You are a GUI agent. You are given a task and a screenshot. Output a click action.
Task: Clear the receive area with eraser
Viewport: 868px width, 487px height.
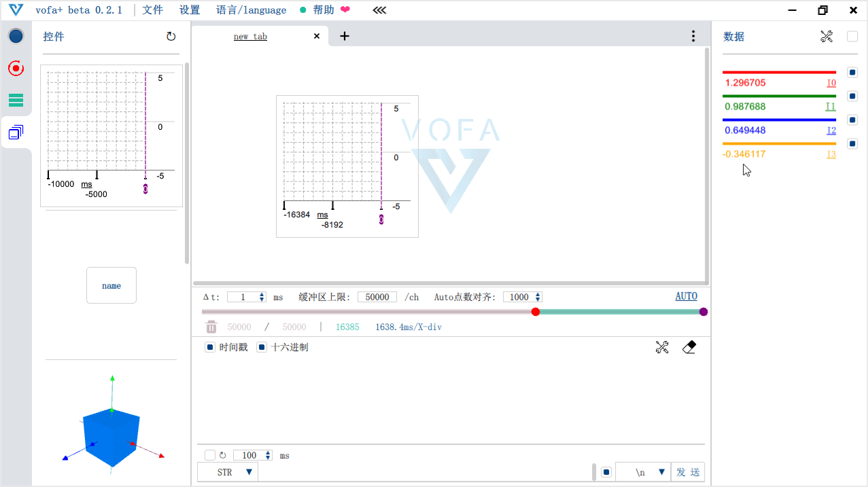(x=689, y=347)
